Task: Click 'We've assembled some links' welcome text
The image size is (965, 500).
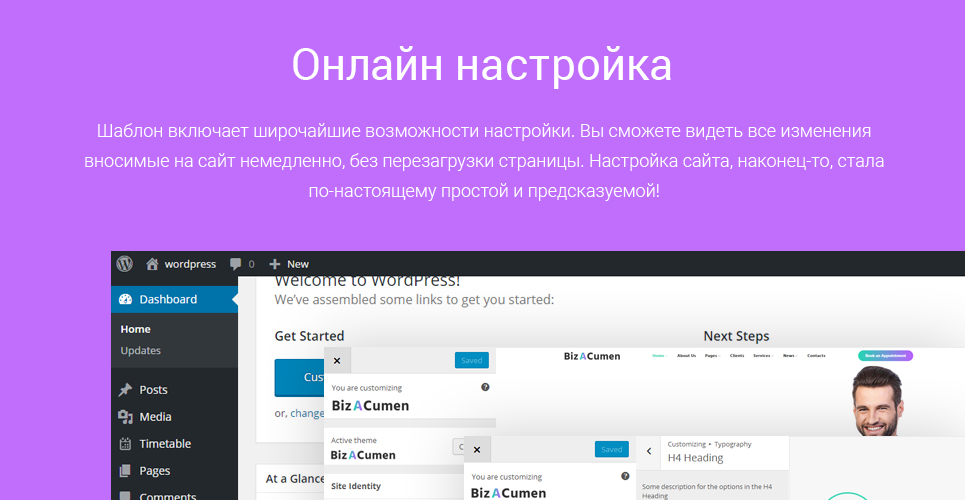Action: 414,300
